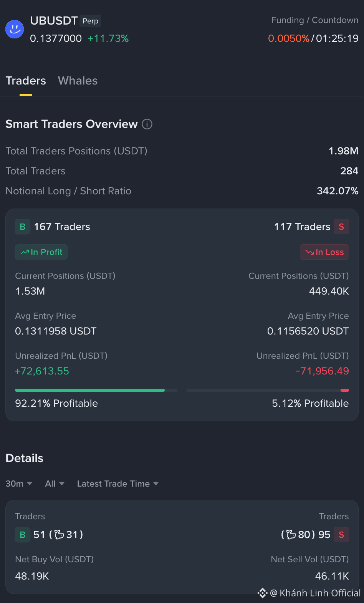
Task: Click the Binance logo in the watermark
Action: tap(263, 593)
